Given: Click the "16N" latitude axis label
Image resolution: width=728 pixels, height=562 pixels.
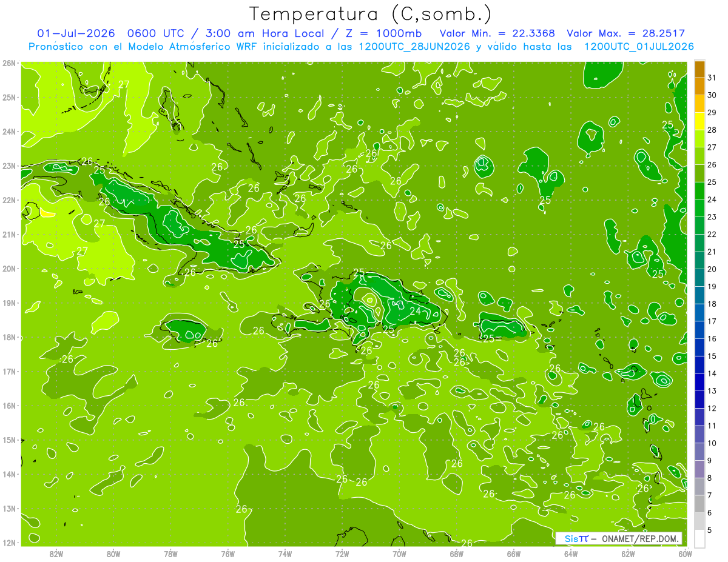Looking at the screenshot, I should pyautogui.click(x=9, y=406).
